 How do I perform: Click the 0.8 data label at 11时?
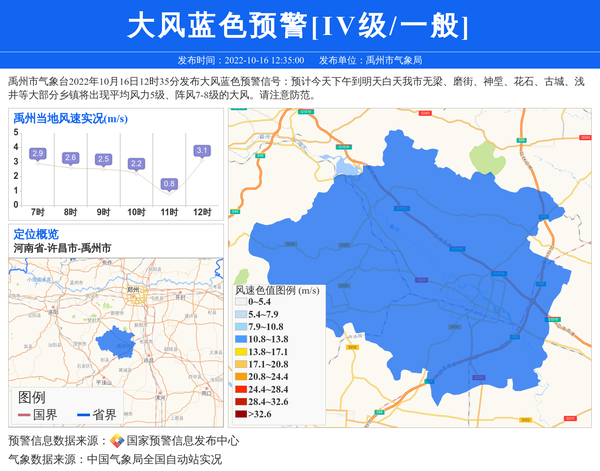click(169, 184)
